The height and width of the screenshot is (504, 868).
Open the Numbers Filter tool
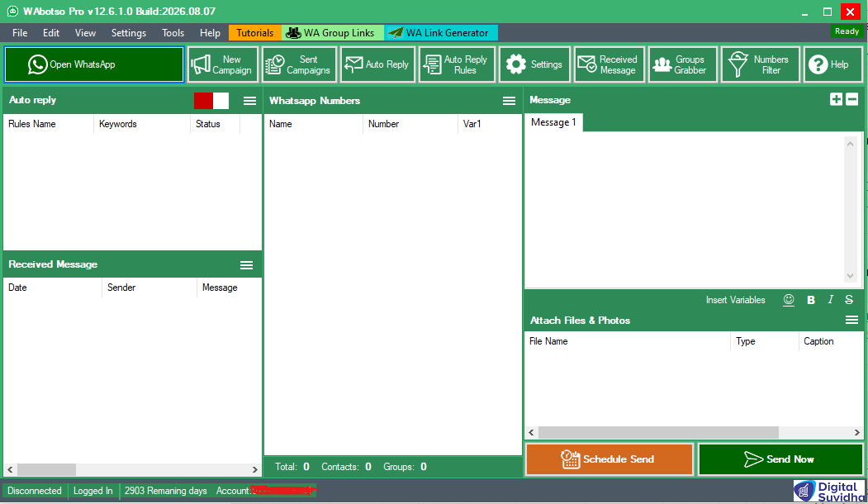pyautogui.click(x=760, y=64)
